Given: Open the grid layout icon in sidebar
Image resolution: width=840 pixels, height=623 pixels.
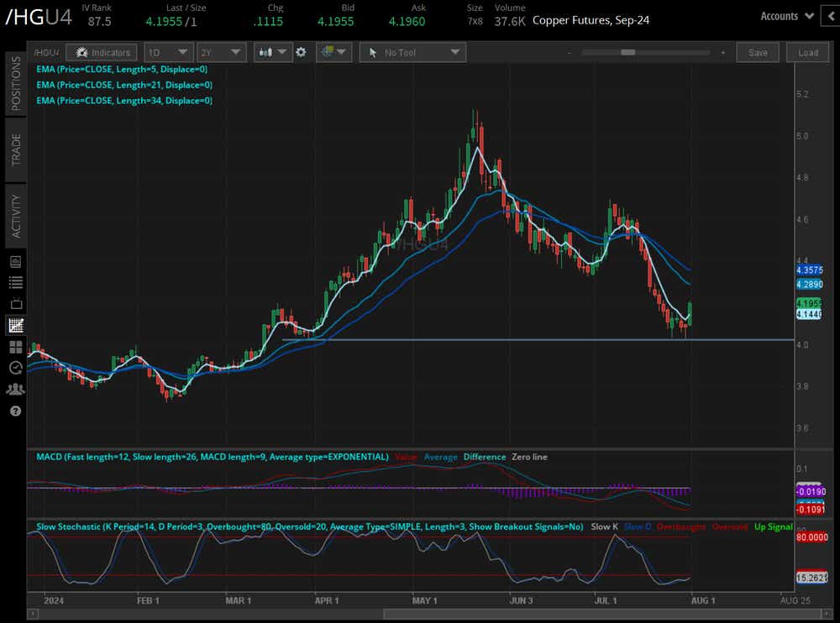Looking at the screenshot, I should pos(15,346).
